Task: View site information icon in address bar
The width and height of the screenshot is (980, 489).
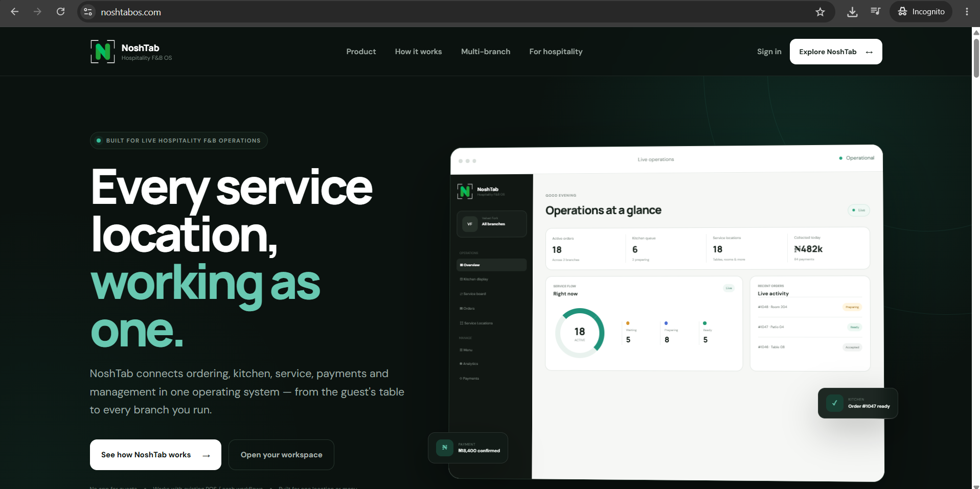Action: pyautogui.click(x=88, y=12)
